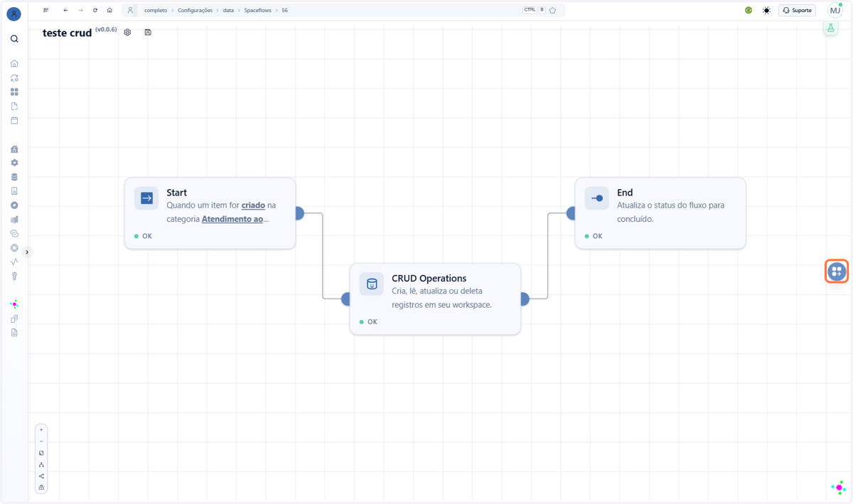
Task: Open the contact badge icon in sidebar
Action: (x=14, y=191)
